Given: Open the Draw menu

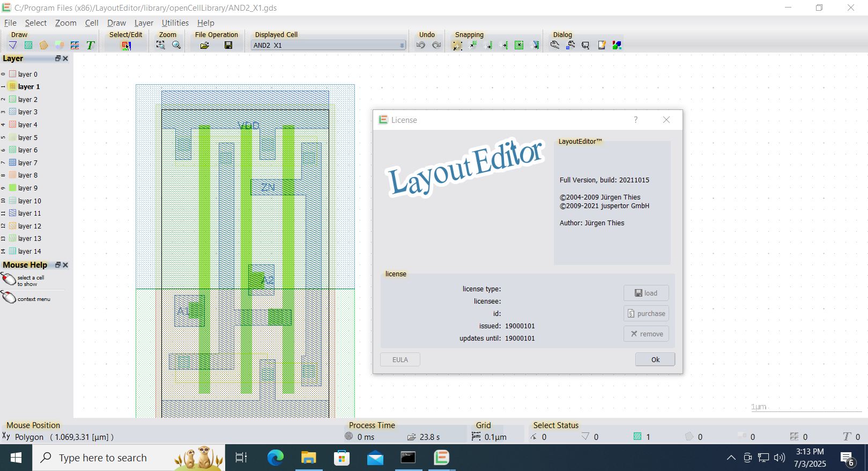Looking at the screenshot, I should coord(116,23).
